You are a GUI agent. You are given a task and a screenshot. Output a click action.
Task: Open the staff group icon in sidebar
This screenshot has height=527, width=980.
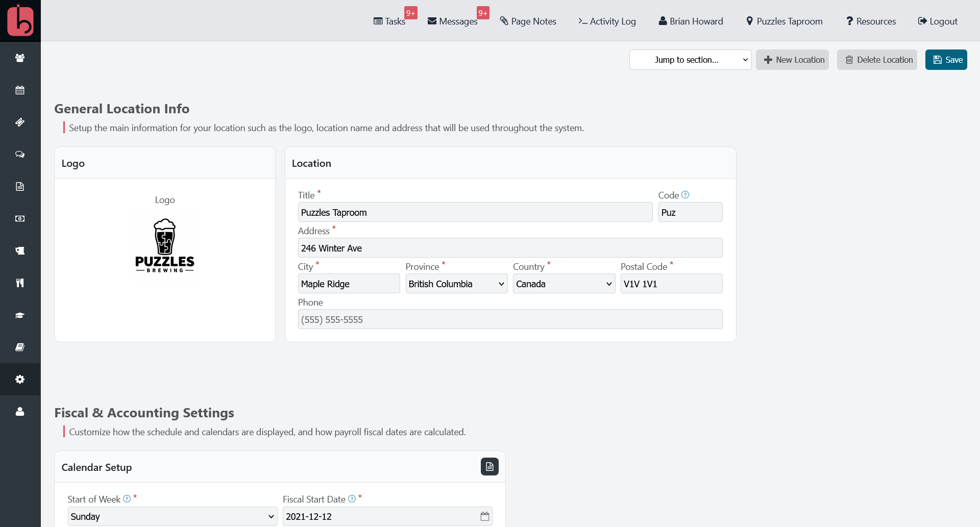20,58
